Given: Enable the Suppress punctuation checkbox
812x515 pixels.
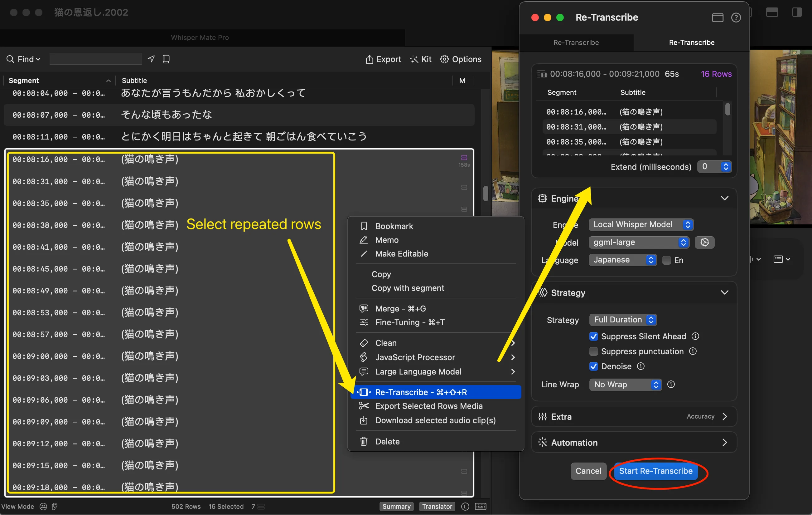Looking at the screenshot, I should point(593,351).
